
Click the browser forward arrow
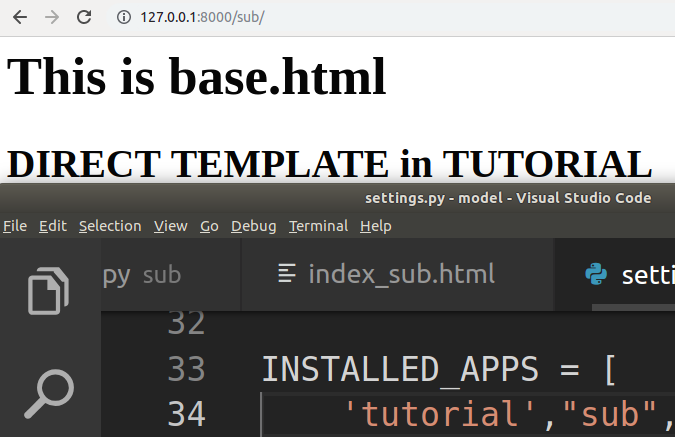tap(52, 17)
